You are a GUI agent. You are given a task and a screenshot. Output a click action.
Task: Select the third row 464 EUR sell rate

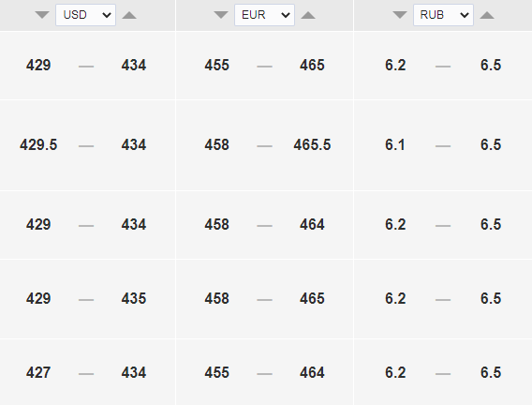pos(312,225)
